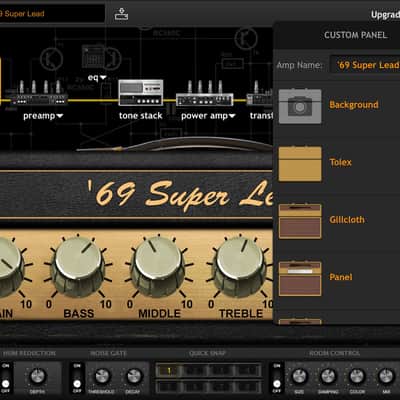Select the power amp module graphic
Image resolution: width=400 pixels, height=400 pixels.
[204, 93]
